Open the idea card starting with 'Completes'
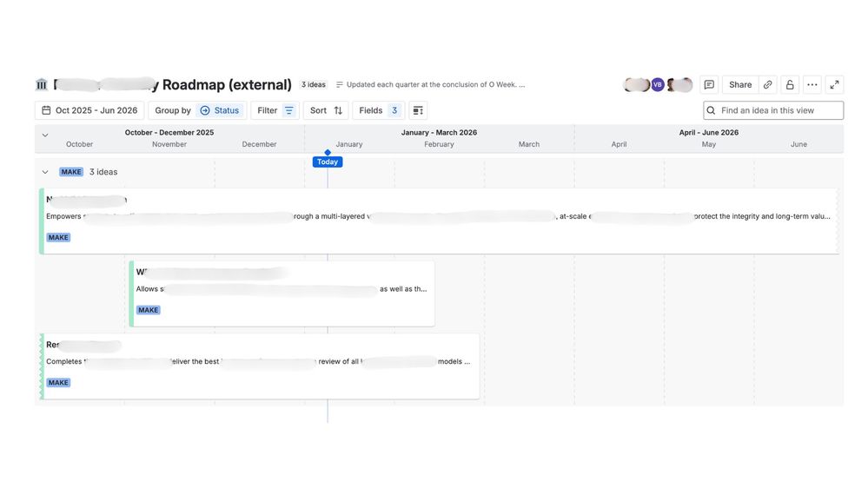 (x=260, y=366)
